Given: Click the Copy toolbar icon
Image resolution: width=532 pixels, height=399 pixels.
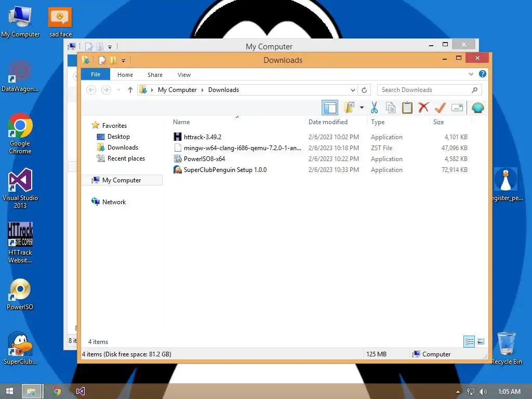Looking at the screenshot, I should point(391,108).
